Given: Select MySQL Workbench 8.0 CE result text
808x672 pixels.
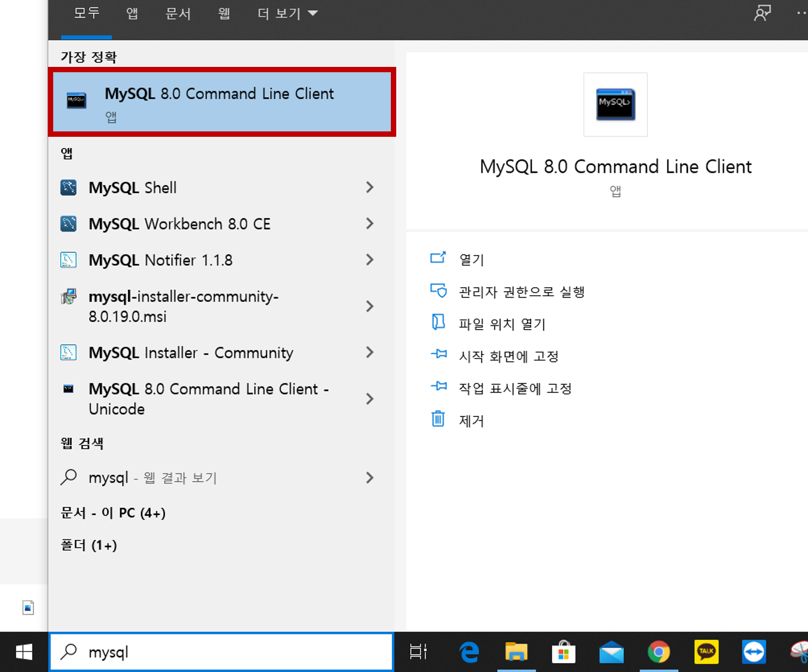Looking at the screenshot, I should tap(179, 224).
